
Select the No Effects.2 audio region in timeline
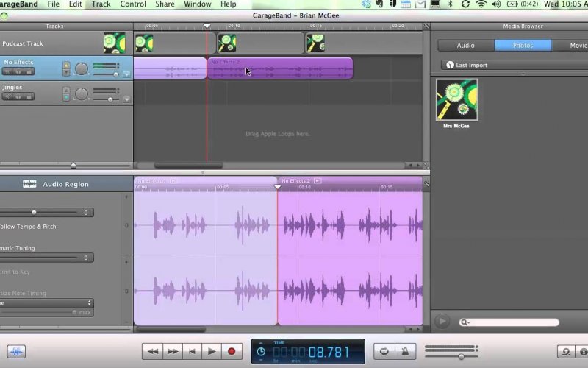tap(280, 68)
